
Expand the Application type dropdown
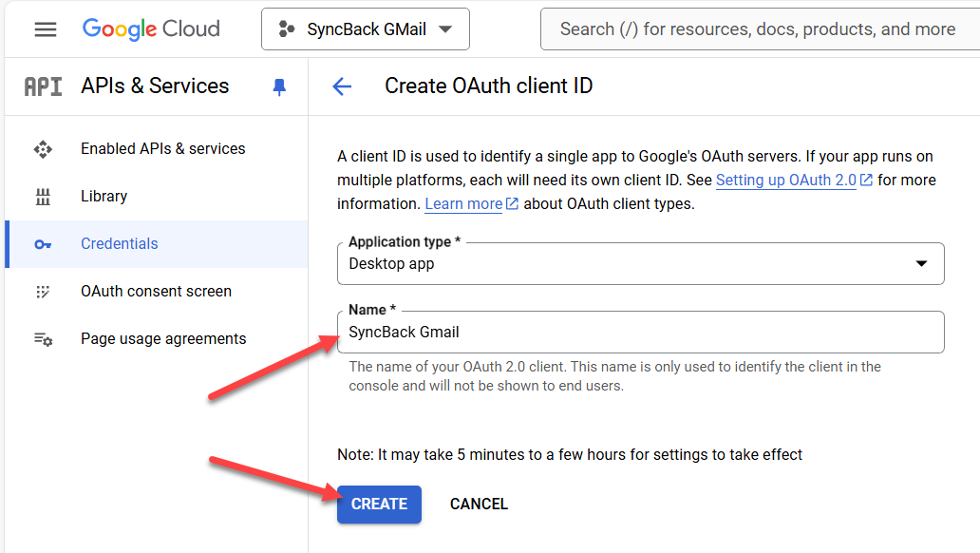pos(641,263)
